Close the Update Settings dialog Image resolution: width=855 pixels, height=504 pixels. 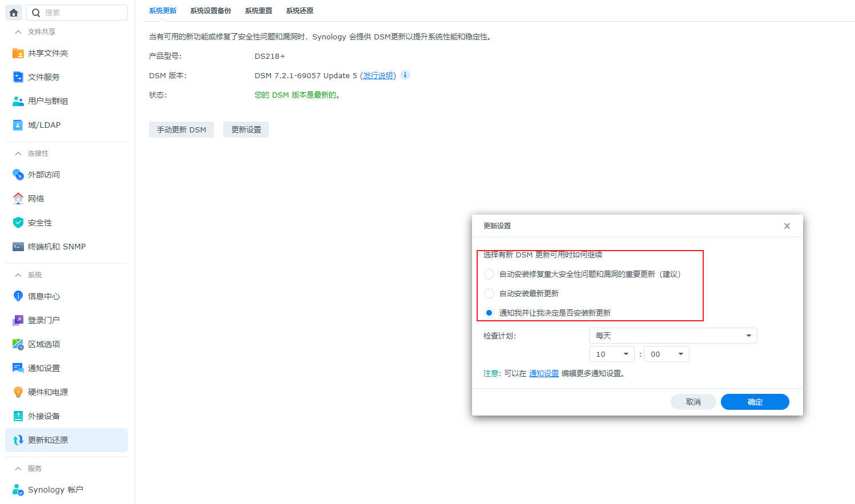coord(787,226)
